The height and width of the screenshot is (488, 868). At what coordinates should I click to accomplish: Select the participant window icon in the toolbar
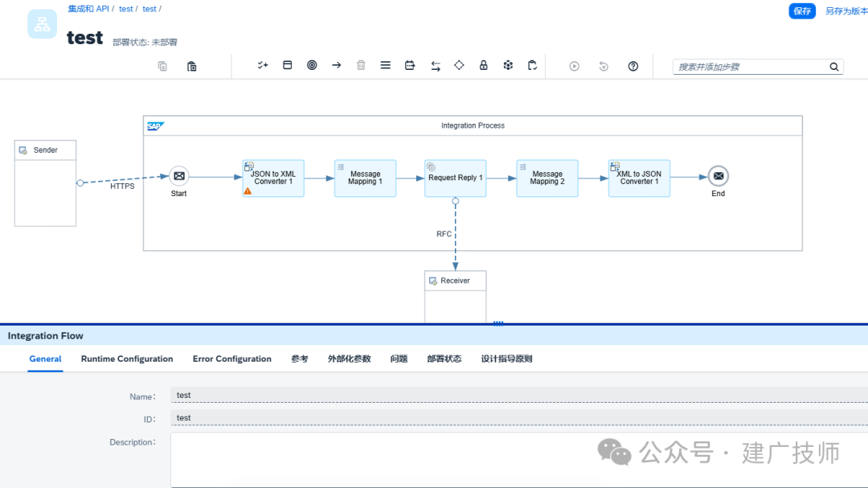287,65
